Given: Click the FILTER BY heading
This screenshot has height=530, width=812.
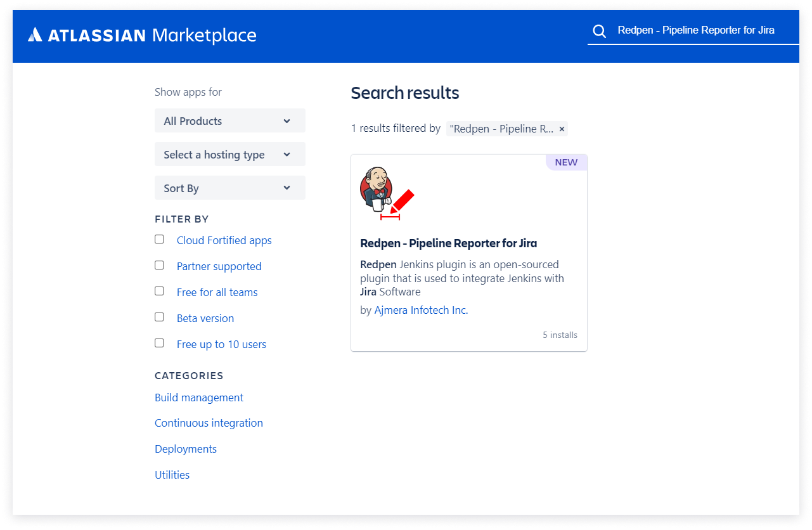Looking at the screenshot, I should pyautogui.click(x=182, y=219).
